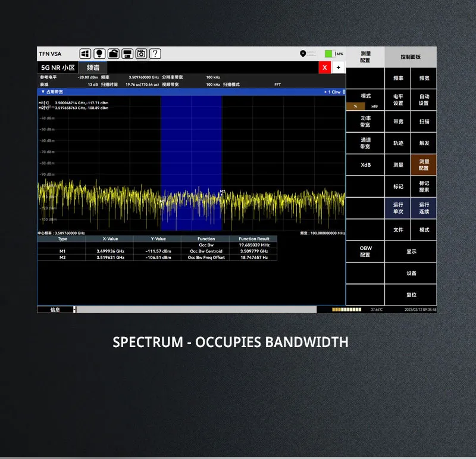The height and width of the screenshot is (459, 476).
Task: Add a new tab with plus button
Action: click(338, 68)
